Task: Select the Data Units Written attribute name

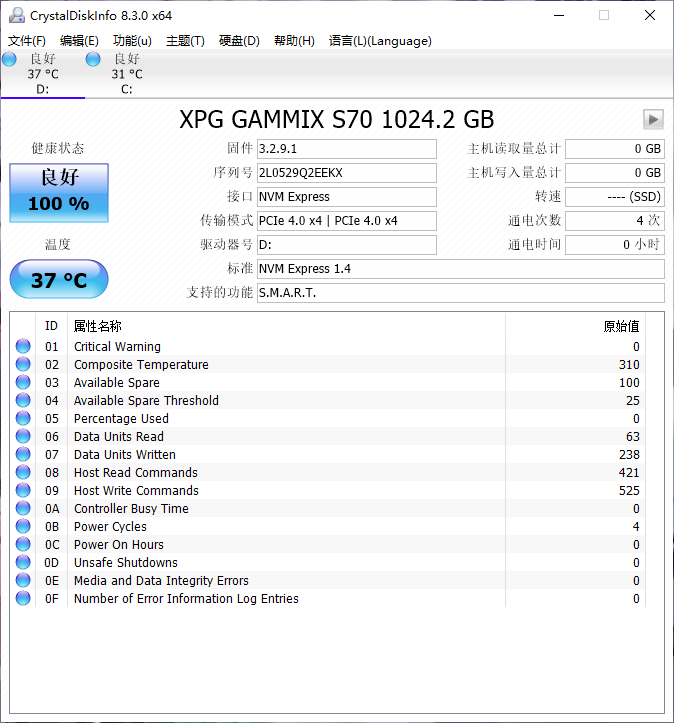Action: pos(124,455)
